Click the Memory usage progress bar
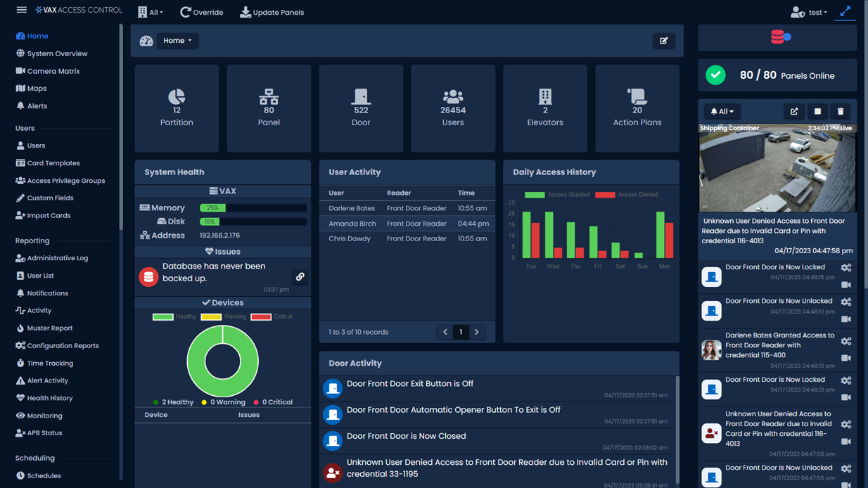The image size is (868, 488). click(253, 207)
